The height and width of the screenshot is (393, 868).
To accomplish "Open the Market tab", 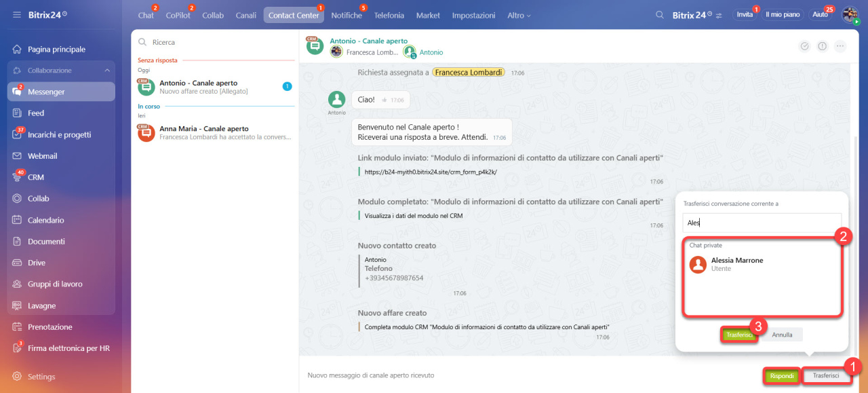I will coord(428,15).
